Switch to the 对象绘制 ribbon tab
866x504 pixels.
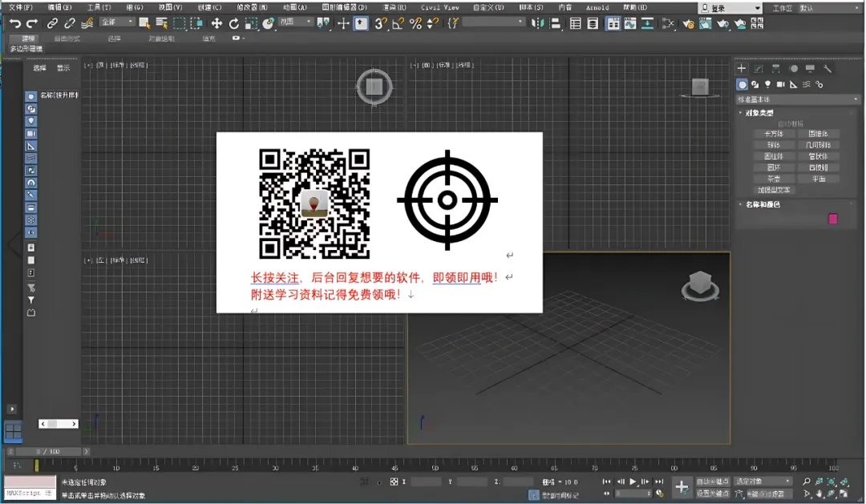[x=161, y=38]
